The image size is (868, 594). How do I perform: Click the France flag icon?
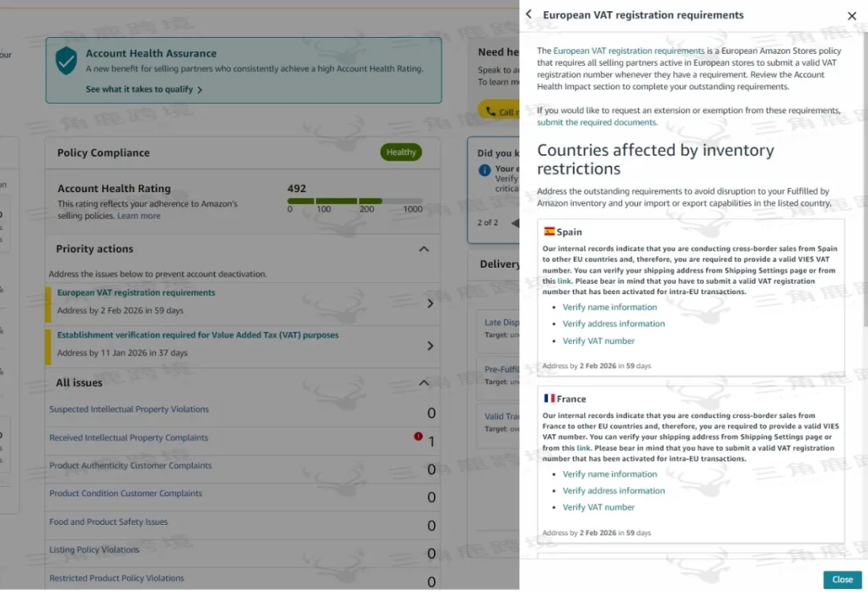[549, 398]
